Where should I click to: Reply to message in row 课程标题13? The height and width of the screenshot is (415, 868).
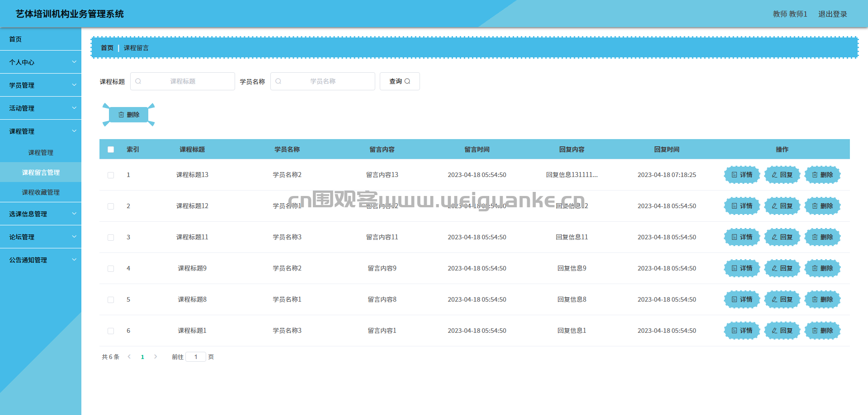point(782,175)
